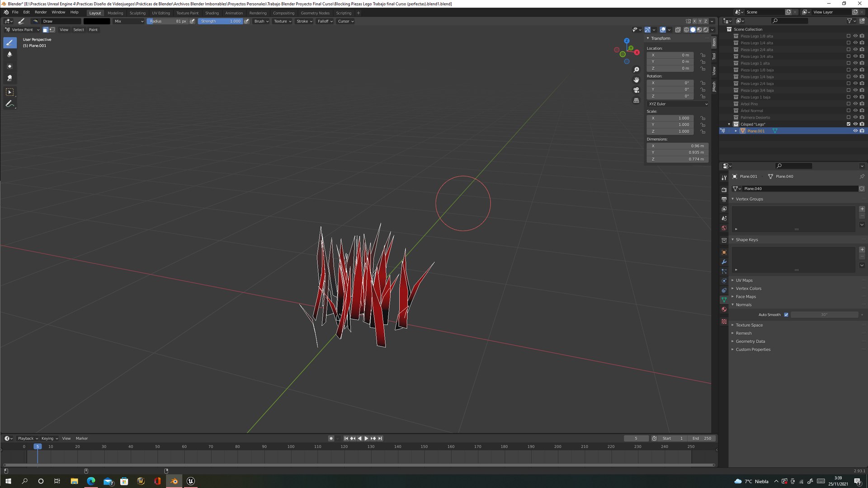Toggle Auto Smooth checkbox
This screenshot has height=488, width=868.
(786, 315)
